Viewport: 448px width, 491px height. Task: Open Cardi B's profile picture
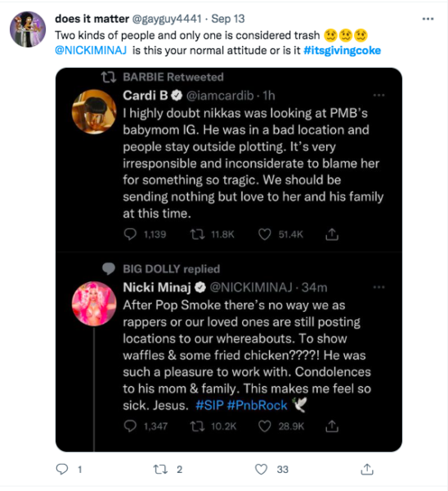tap(94, 112)
